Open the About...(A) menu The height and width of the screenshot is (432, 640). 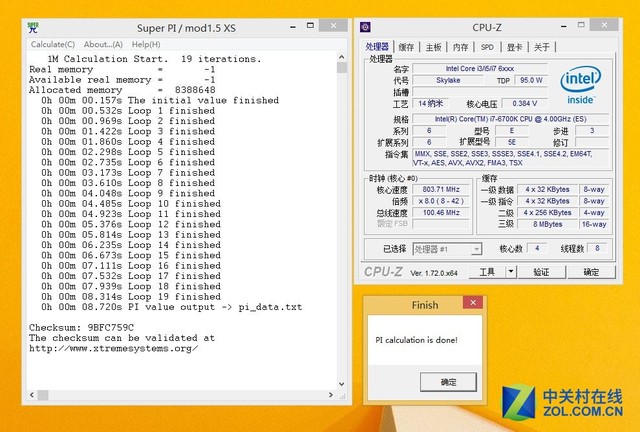click(x=103, y=44)
